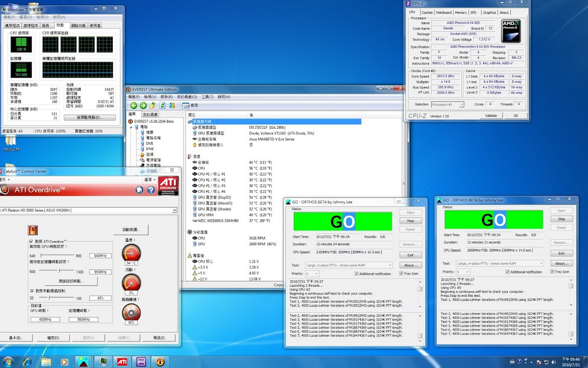Click the EVEREST Refresh toolbar icon
The height and width of the screenshot is (368, 588).
162,105
